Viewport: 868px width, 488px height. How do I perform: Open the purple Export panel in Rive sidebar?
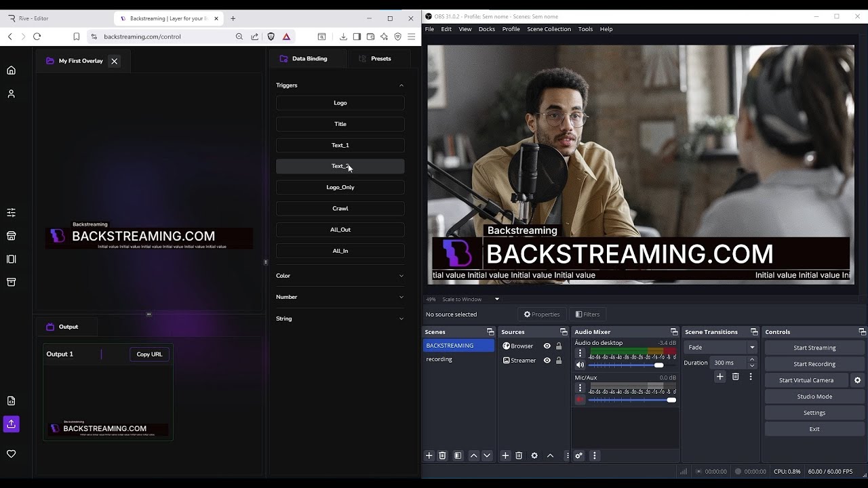pyautogui.click(x=11, y=424)
